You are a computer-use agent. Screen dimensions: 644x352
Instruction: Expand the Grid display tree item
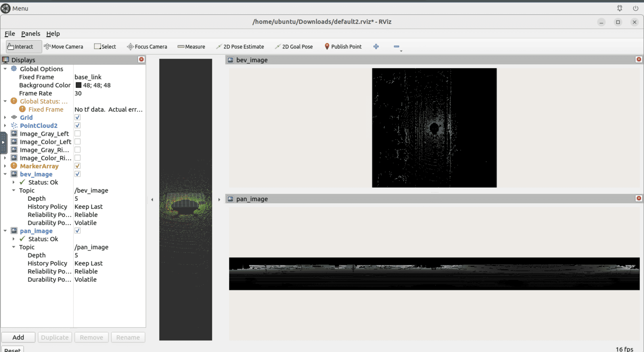point(5,117)
